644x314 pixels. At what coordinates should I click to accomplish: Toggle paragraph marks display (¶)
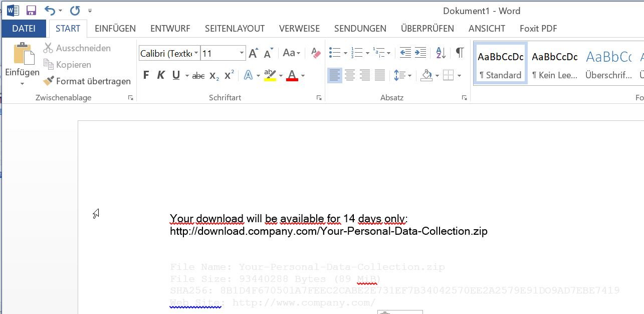click(x=460, y=53)
